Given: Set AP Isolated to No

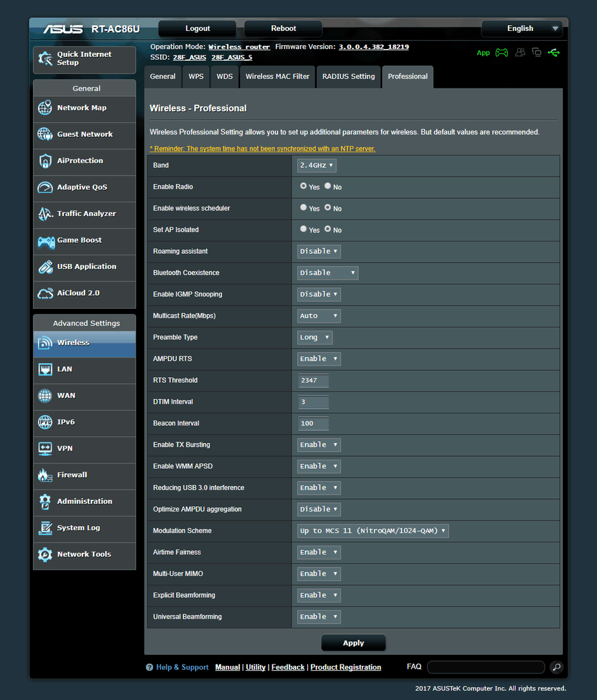Looking at the screenshot, I should (x=327, y=229).
